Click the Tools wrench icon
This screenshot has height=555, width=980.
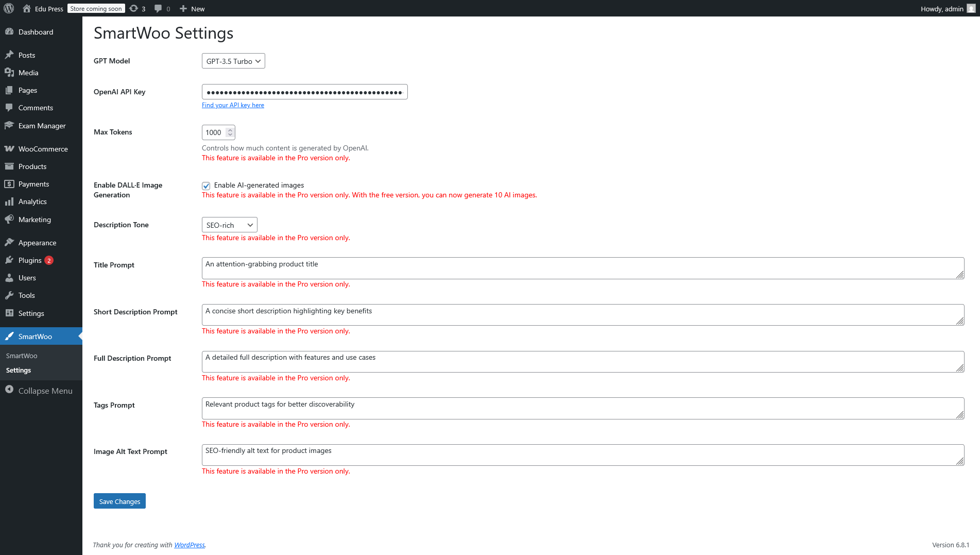click(x=9, y=295)
